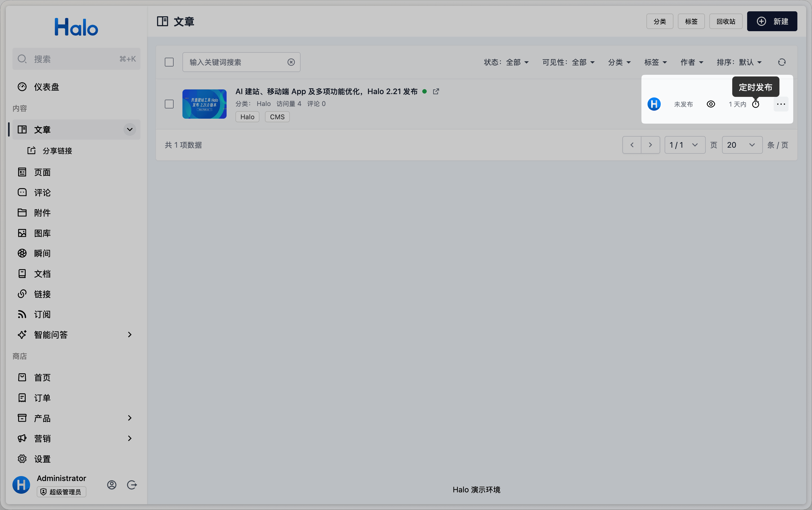Screen dimensions: 812x510
Task: Click the 首页 store home icon
Action: tap(22, 378)
